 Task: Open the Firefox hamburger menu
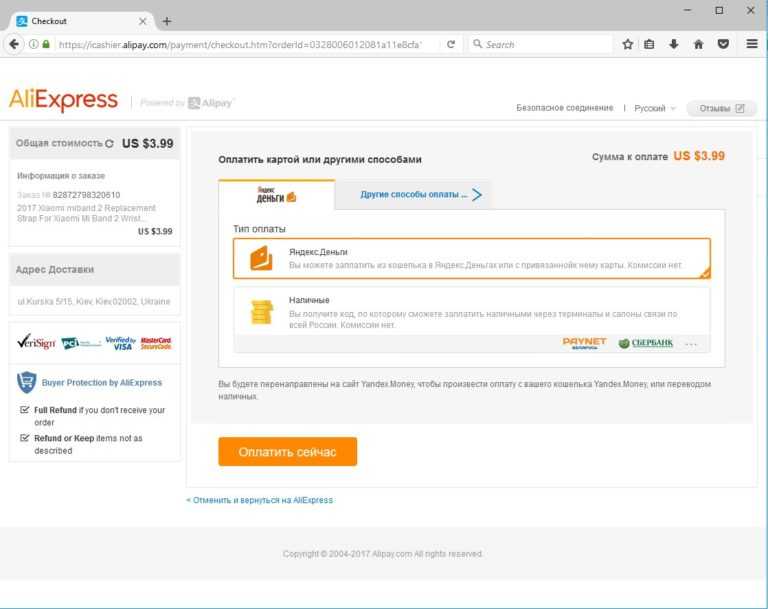click(x=752, y=44)
